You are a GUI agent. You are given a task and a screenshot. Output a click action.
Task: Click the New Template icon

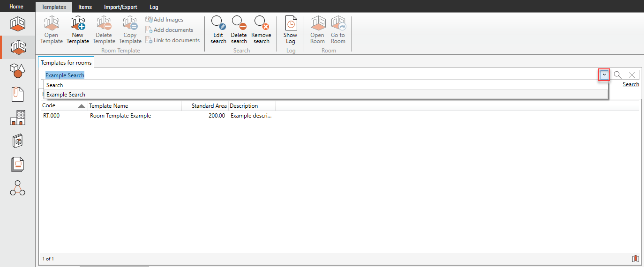(x=77, y=30)
